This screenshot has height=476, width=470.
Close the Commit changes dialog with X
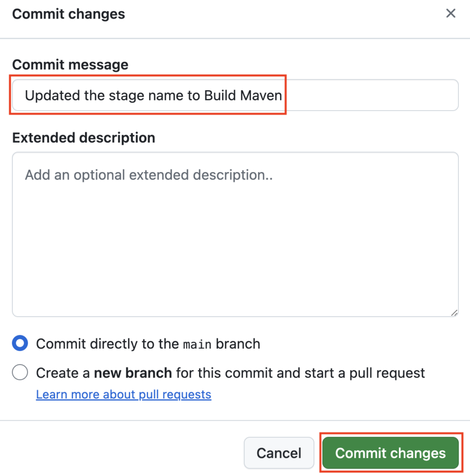[450, 13]
